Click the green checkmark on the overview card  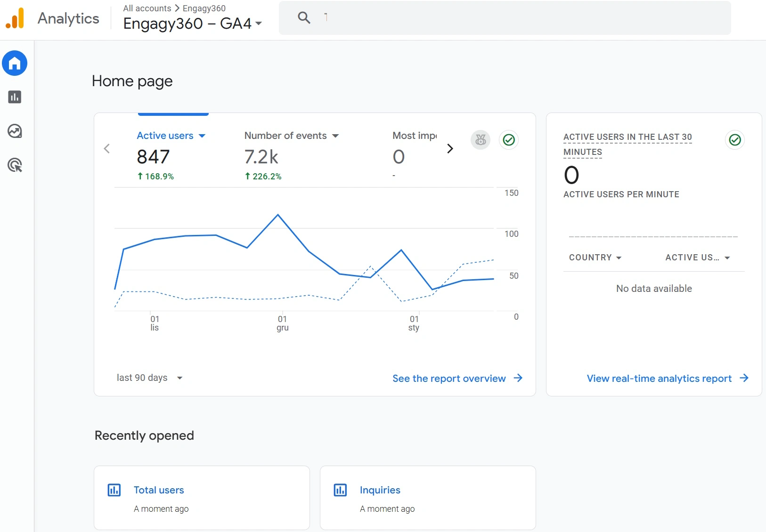click(509, 140)
